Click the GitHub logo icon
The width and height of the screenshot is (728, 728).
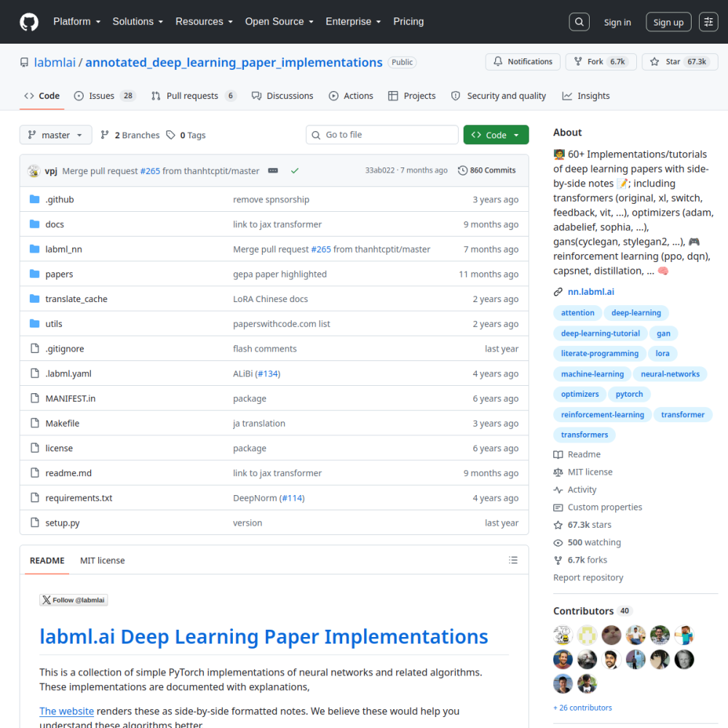29,22
